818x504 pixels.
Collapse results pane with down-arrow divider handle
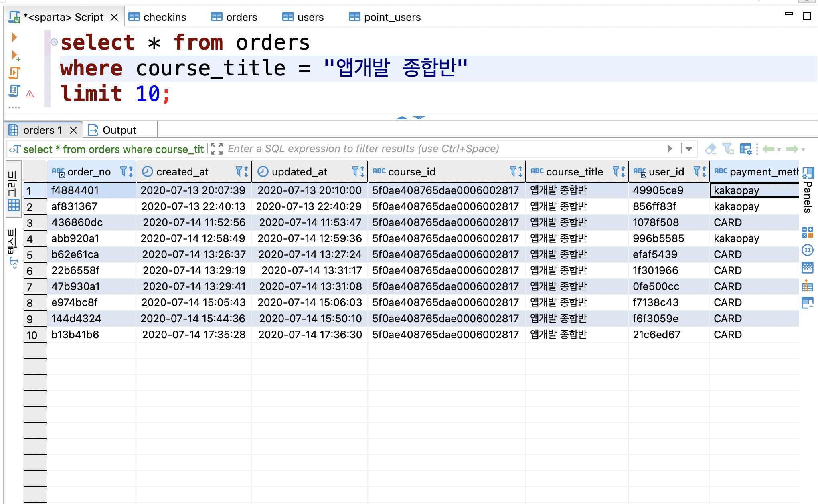click(419, 118)
